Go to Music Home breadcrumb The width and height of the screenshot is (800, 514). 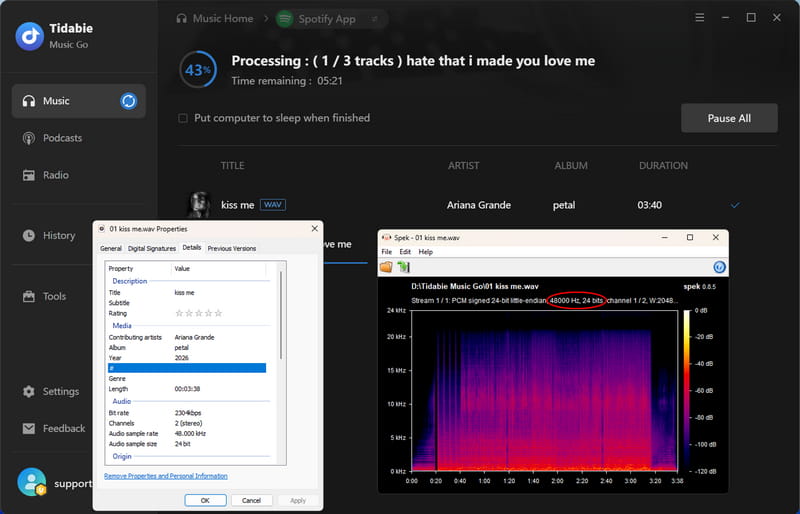(215, 19)
